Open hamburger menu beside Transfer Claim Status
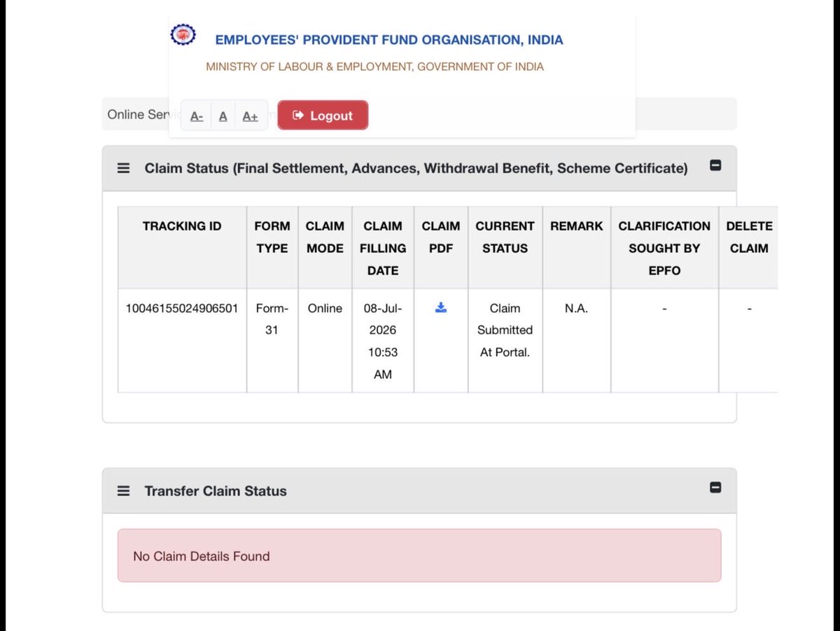 click(x=124, y=491)
